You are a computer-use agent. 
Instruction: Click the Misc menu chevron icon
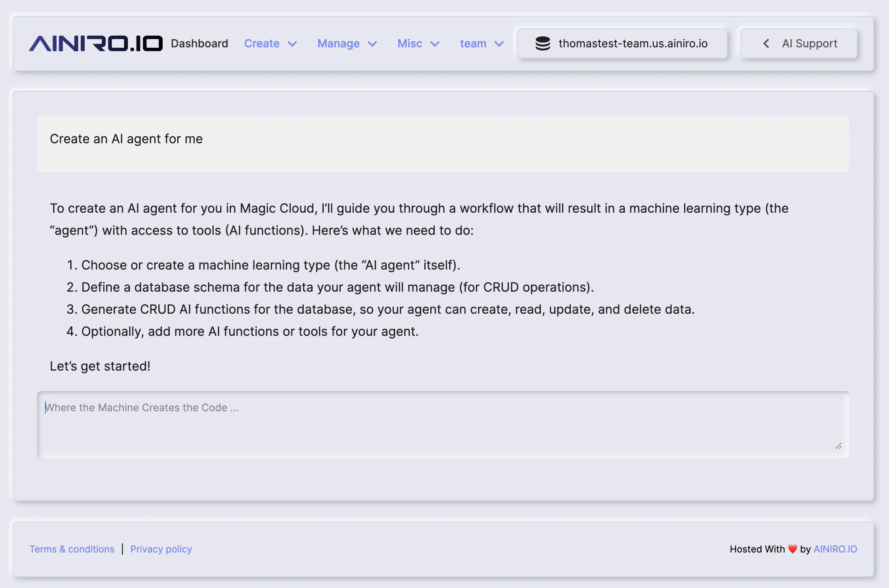435,44
